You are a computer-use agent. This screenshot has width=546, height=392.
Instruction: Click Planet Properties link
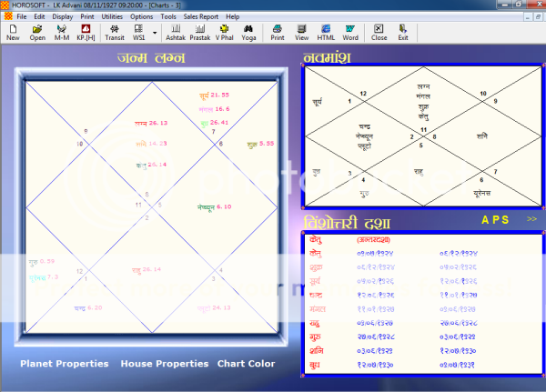click(64, 364)
